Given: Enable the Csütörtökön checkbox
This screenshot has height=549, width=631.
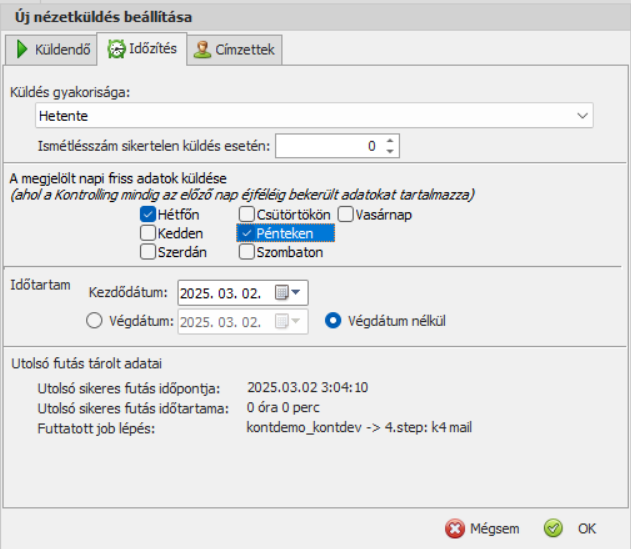Looking at the screenshot, I should [246, 214].
